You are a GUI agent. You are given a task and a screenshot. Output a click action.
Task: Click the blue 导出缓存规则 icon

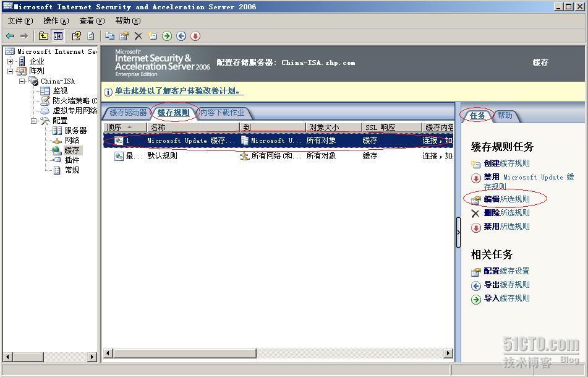pyautogui.click(x=476, y=286)
